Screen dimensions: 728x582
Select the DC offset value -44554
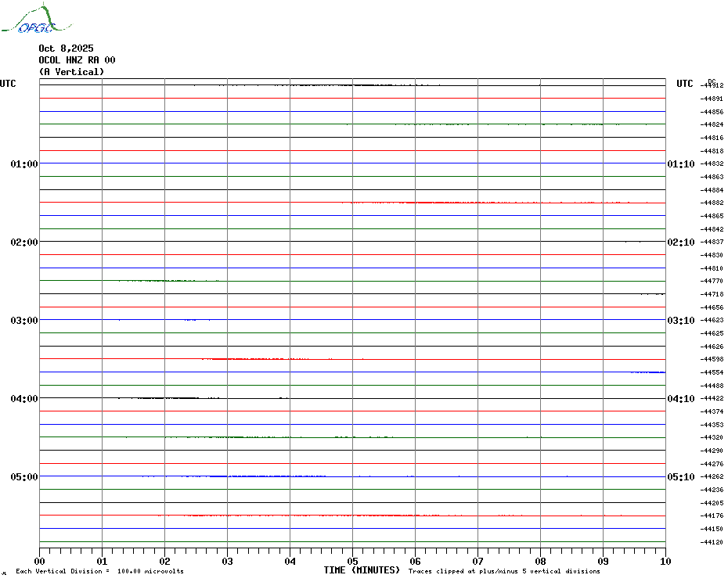(712, 372)
